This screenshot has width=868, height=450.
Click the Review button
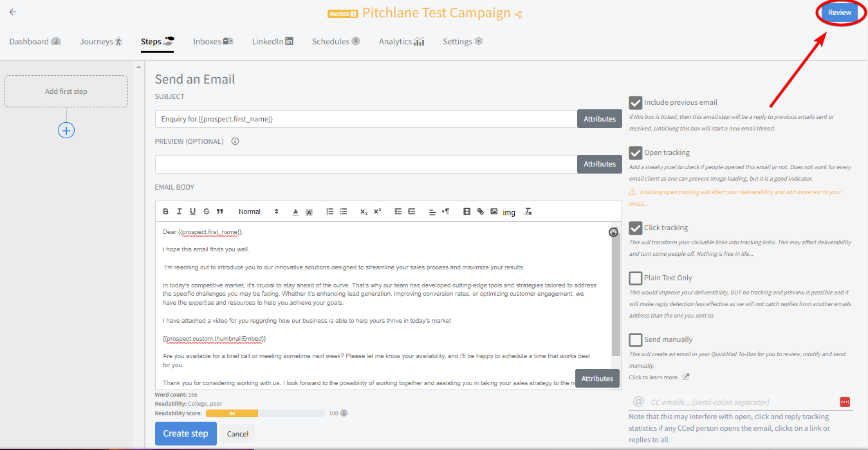[839, 13]
